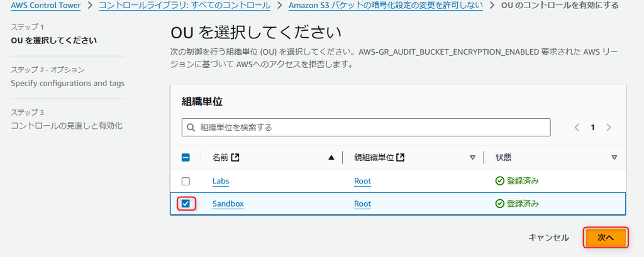The height and width of the screenshot is (257, 644).
Task: Click the 状態 column header
Action: pos(504,158)
